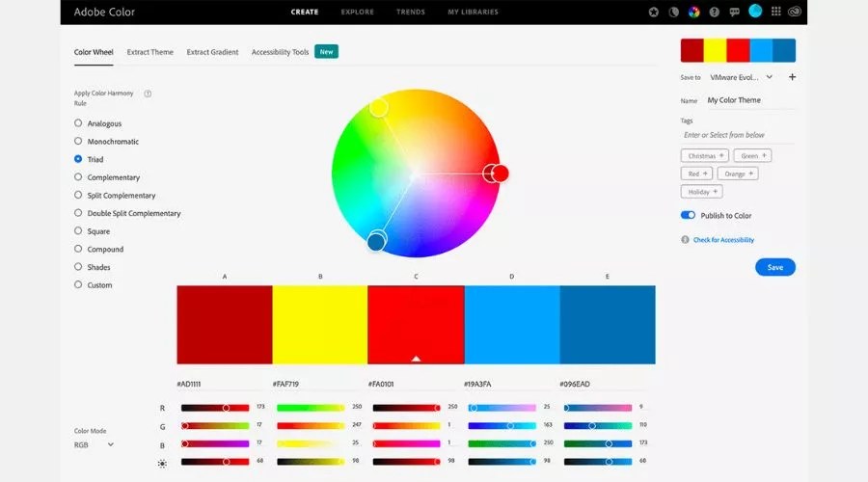Add the Christmas tag
The height and width of the screenshot is (482, 868).
705,155
